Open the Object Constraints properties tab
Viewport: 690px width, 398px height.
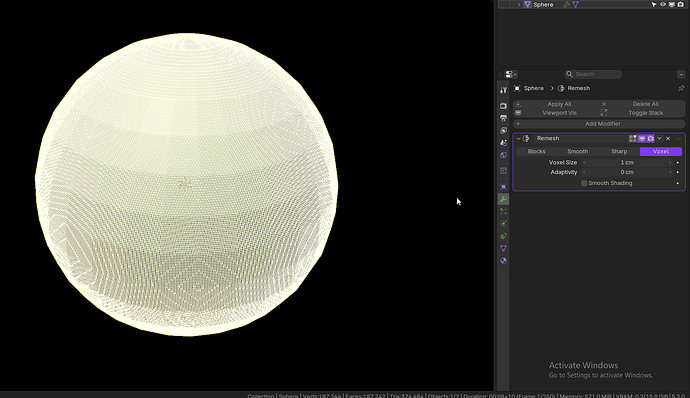coord(503,236)
